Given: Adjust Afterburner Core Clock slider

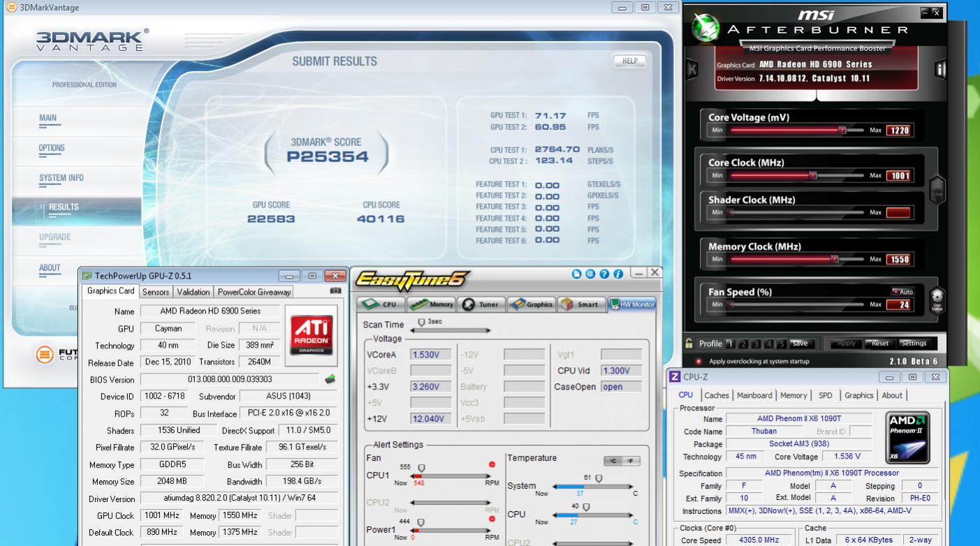Looking at the screenshot, I should point(812,175).
